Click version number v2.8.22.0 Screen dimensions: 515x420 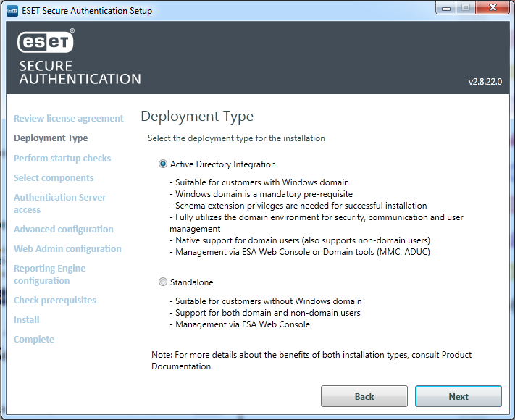485,81
